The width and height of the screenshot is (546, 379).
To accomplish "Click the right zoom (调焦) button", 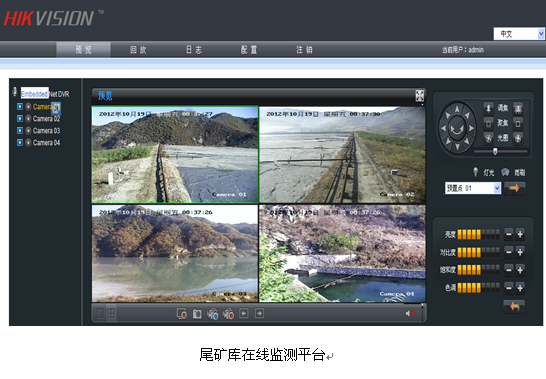I will point(518,108).
